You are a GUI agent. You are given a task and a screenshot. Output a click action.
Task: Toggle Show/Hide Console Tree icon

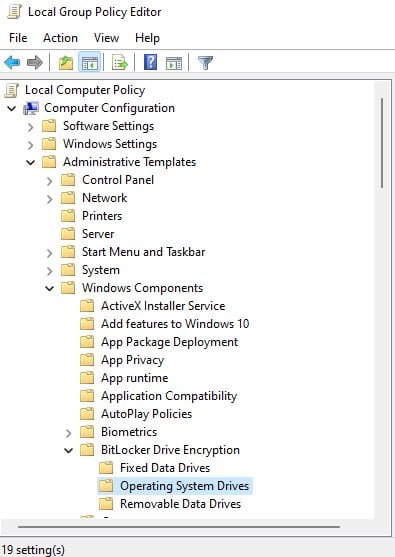point(90,63)
